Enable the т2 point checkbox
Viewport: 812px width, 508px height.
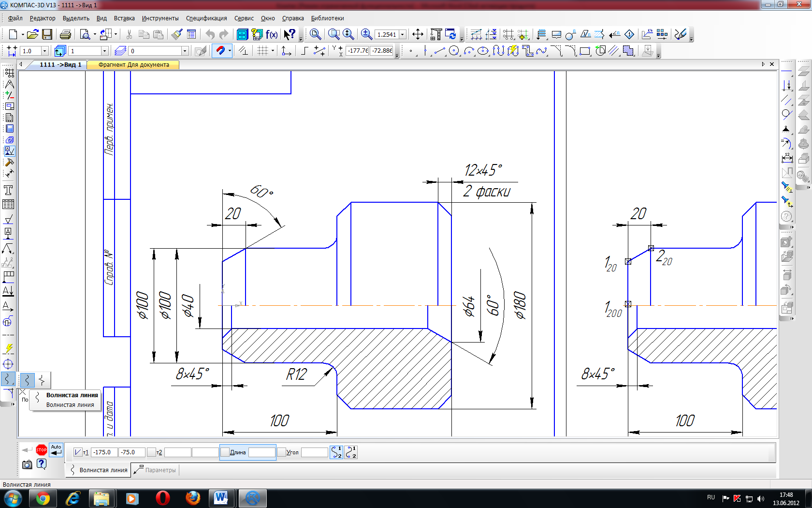click(x=151, y=452)
